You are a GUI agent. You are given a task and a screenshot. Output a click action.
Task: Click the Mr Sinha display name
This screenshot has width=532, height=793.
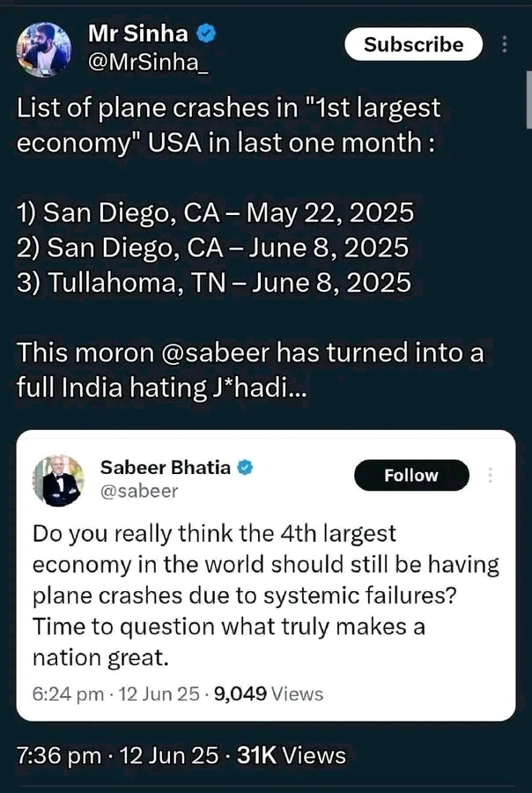click(138, 34)
